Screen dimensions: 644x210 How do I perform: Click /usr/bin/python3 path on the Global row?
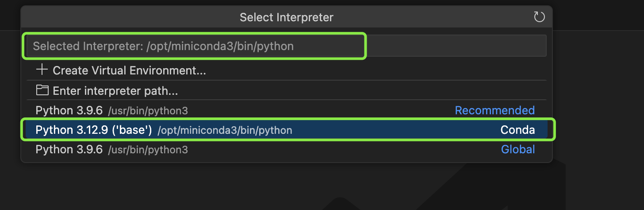[148, 150]
